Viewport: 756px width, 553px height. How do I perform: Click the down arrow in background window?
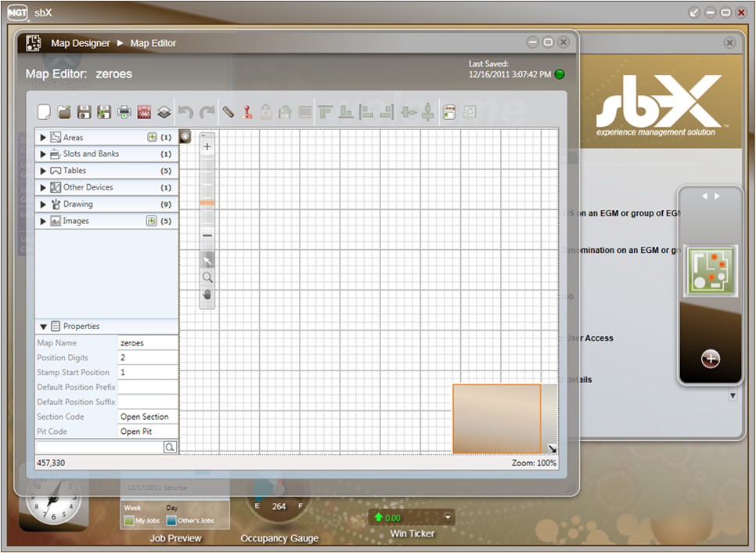tap(733, 396)
